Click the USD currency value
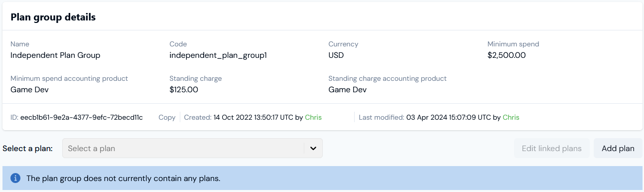This screenshot has width=644, height=192. coord(336,55)
